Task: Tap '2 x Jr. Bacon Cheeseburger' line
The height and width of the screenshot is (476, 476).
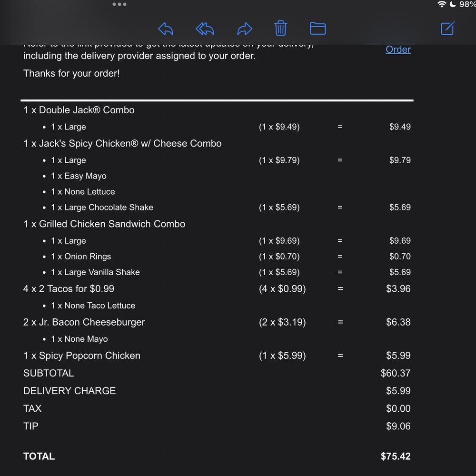Action: click(84, 322)
